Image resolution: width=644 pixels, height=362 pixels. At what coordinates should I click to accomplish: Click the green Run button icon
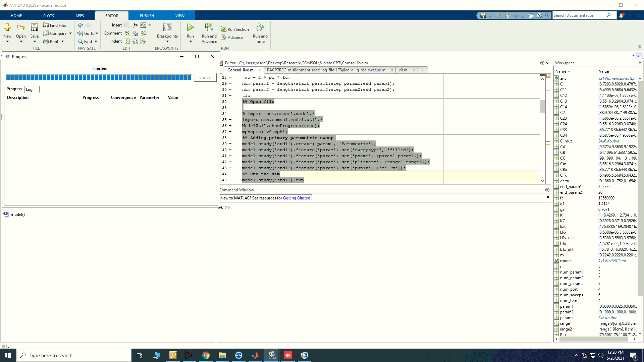[190, 27]
